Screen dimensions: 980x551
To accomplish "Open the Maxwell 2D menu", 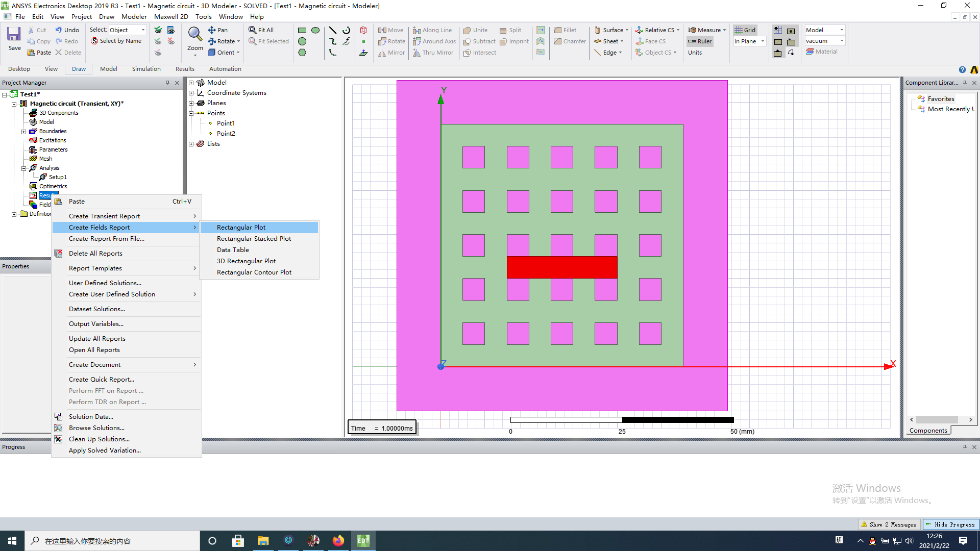I will [x=171, y=16].
